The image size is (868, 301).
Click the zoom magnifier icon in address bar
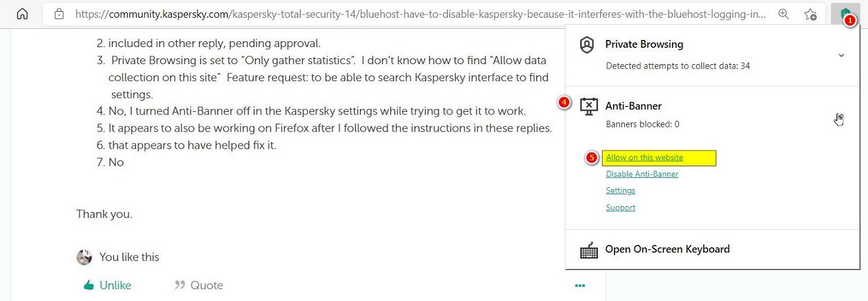point(783,13)
